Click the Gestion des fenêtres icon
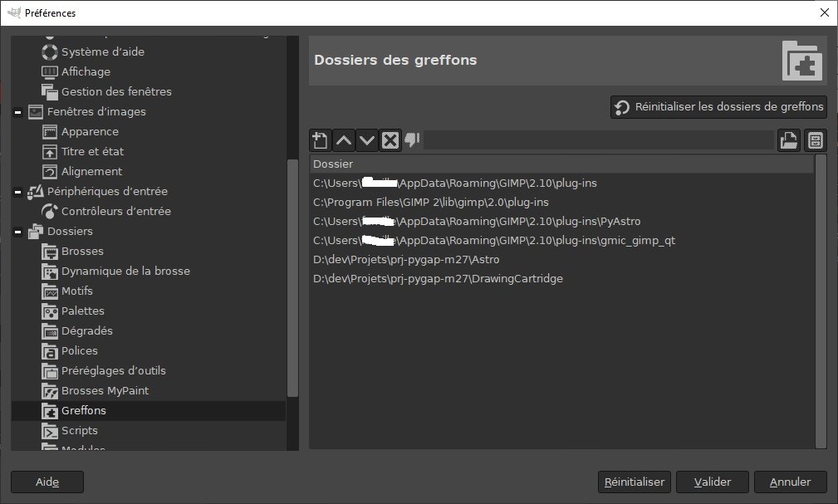Viewport: 838px width, 504px height. tap(50, 91)
